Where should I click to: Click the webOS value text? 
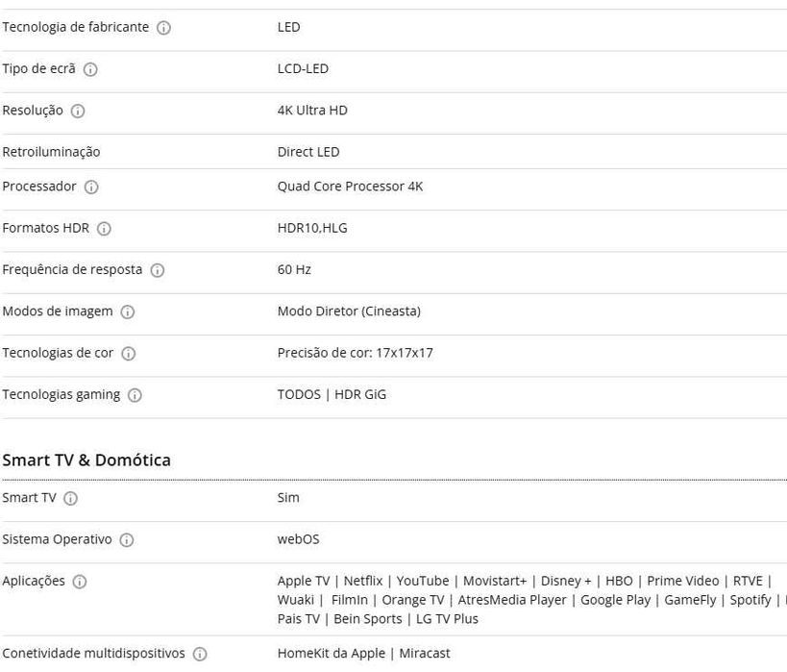click(298, 539)
